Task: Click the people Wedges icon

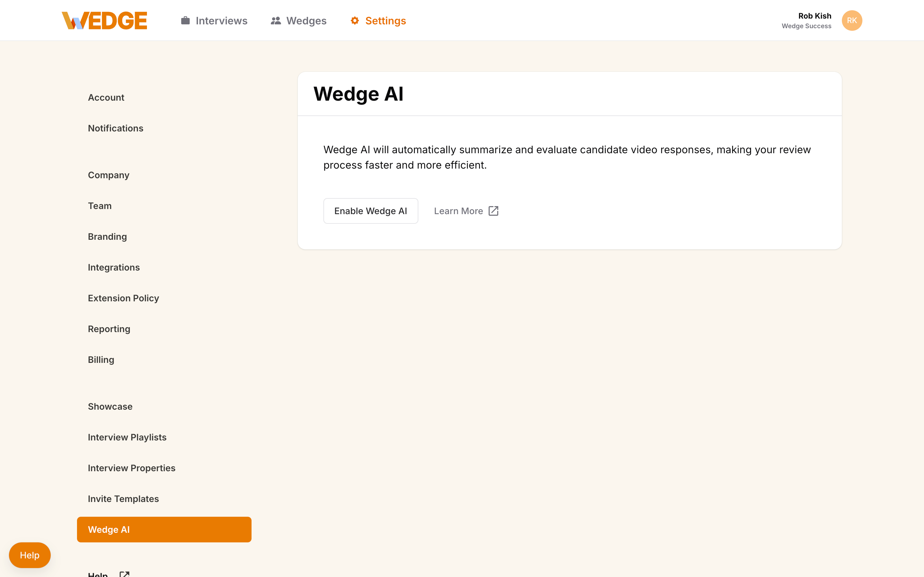Action: (x=276, y=21)
